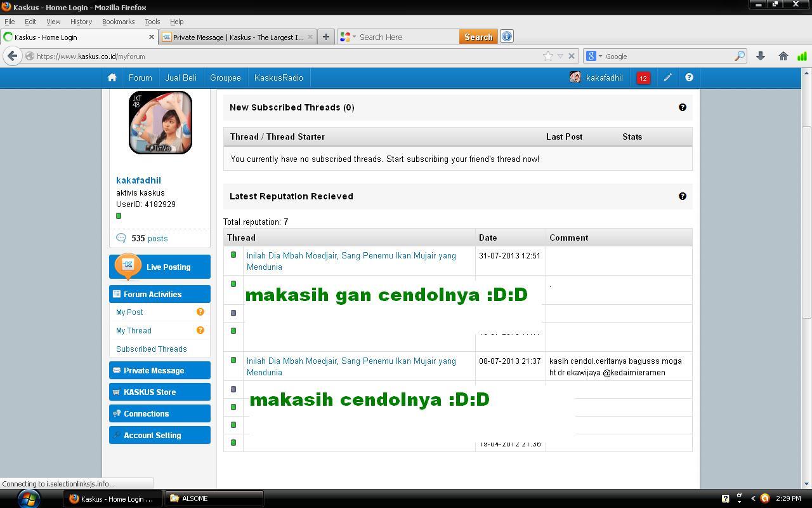Click orange tray icon beside the clock
This screenshot has height=508, width=812.
click(765, 498)
